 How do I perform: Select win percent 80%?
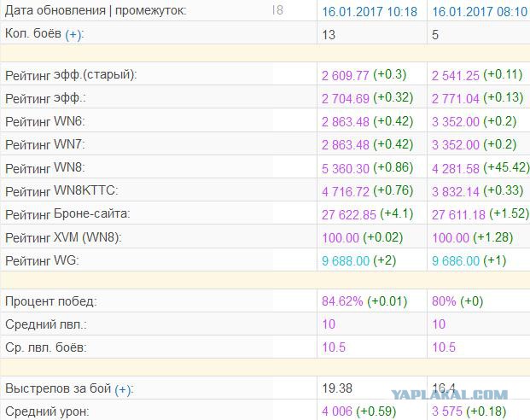point(444,301)
